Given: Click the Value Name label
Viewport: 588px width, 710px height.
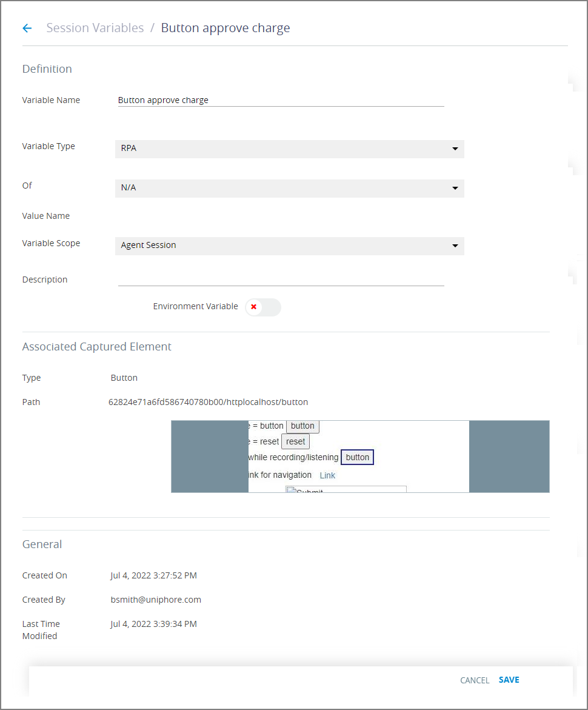Looking at the screenshot, I should 45,216.
